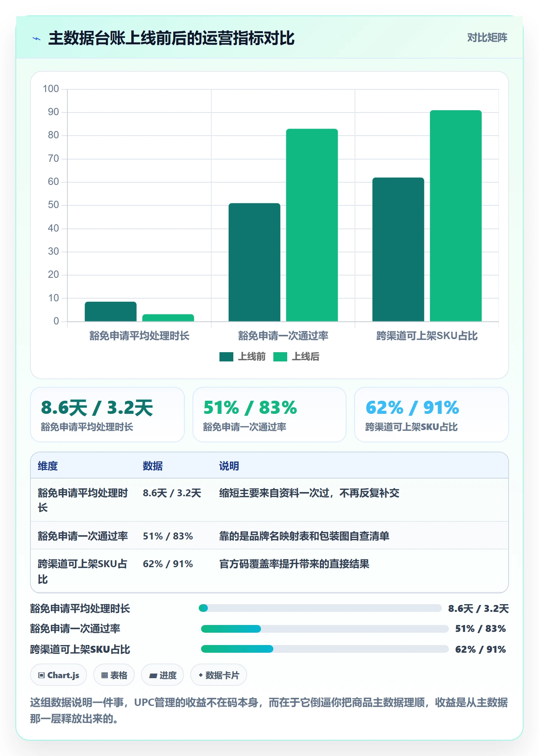Click the y-axis tick label 100
Viewport: 539px width, 756px height.
click(x=51, y=89)
